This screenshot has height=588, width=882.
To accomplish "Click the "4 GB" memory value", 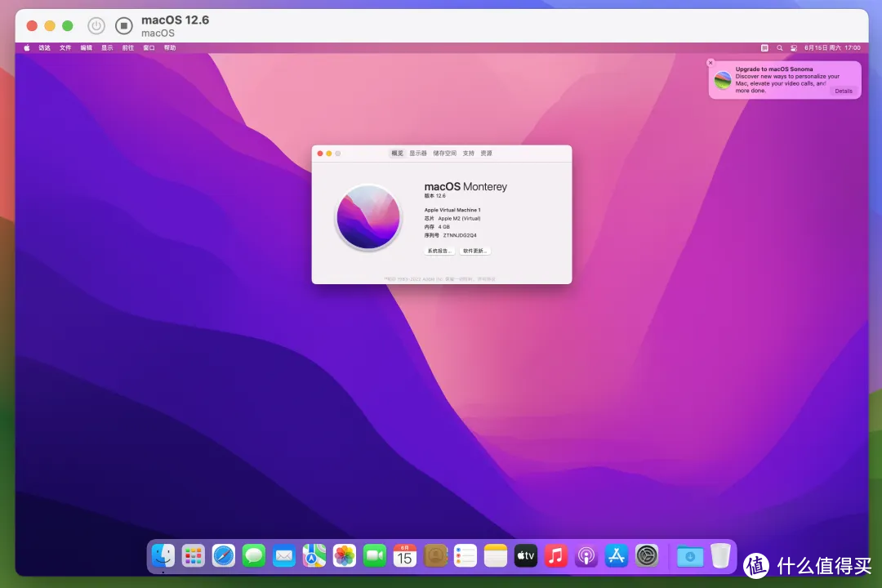I will point(443,227).
